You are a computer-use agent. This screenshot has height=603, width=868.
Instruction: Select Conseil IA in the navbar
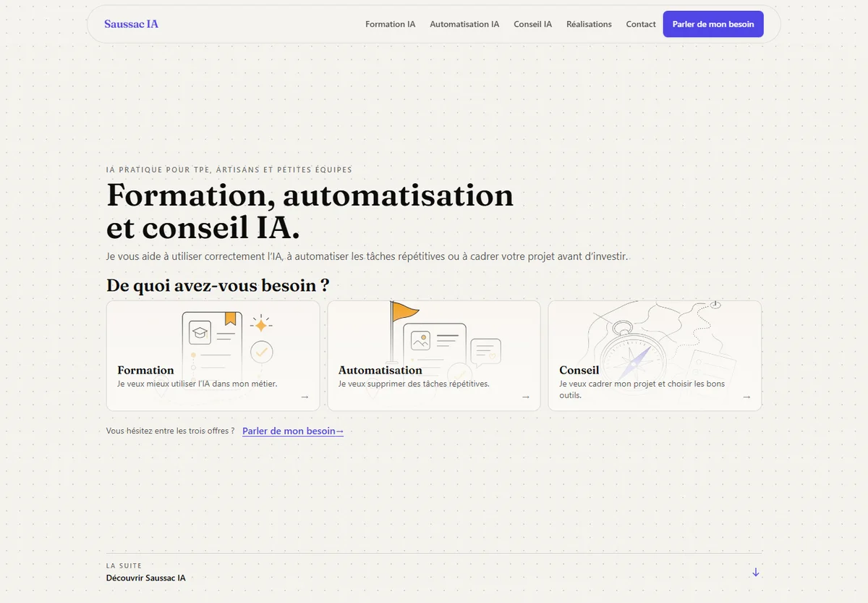(x=532, y=24)
